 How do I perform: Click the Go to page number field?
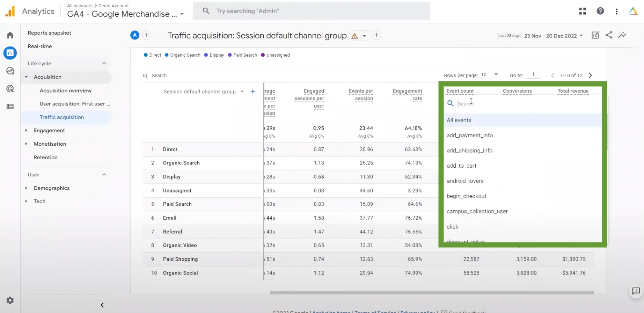[533, 75]
